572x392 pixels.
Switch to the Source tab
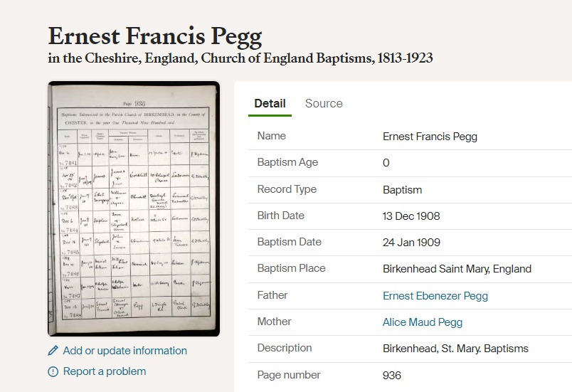pyautogui.click(x=324, y=103)
